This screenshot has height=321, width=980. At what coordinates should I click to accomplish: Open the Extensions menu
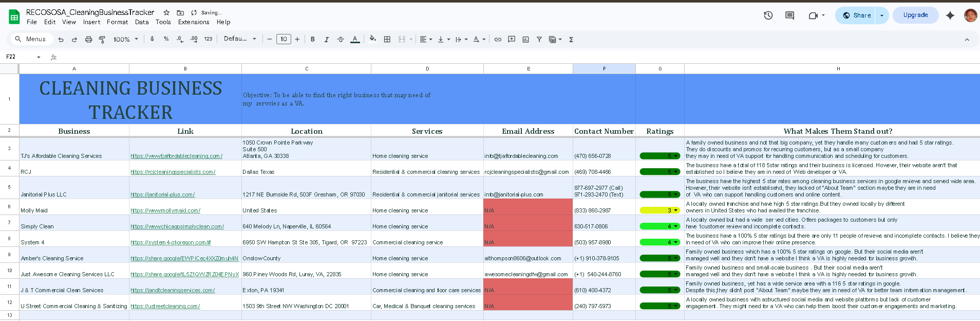click(194, 22)
